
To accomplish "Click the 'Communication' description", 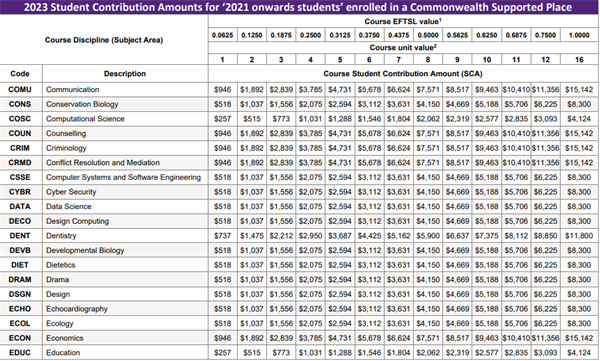I will pos(73,90).
